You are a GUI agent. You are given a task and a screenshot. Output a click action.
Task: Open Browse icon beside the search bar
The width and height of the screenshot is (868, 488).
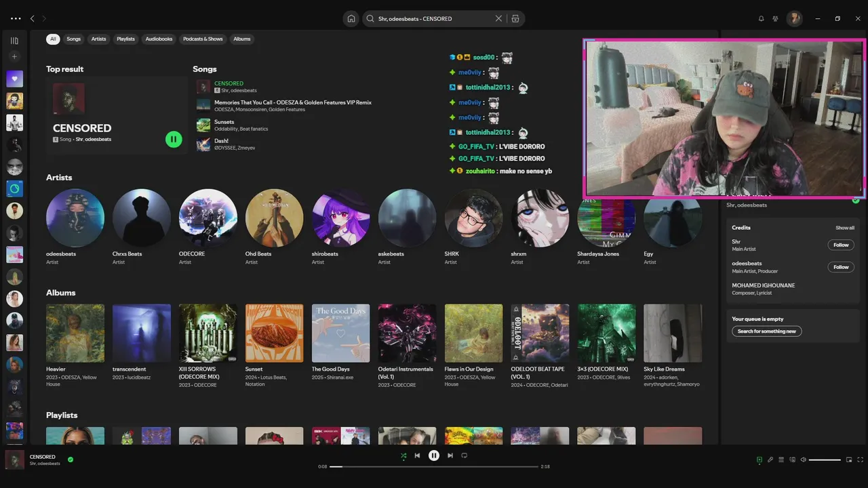[x=515, y=19]
